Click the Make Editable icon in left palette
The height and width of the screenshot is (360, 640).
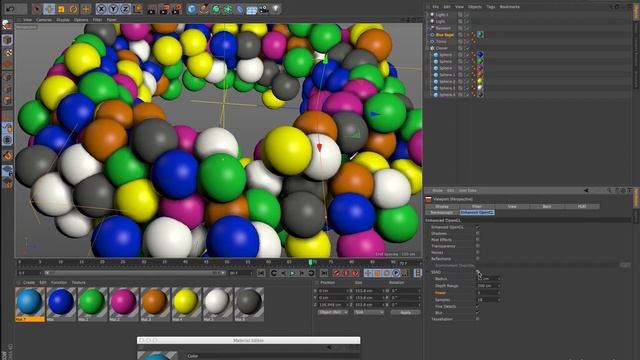coord(7,25)
